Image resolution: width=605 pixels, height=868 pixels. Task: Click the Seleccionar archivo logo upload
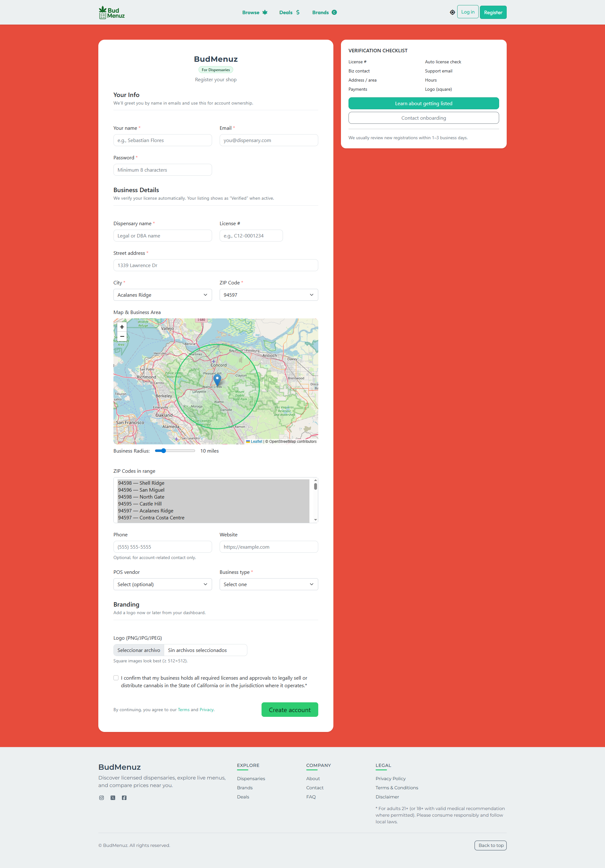coord(139,650)
